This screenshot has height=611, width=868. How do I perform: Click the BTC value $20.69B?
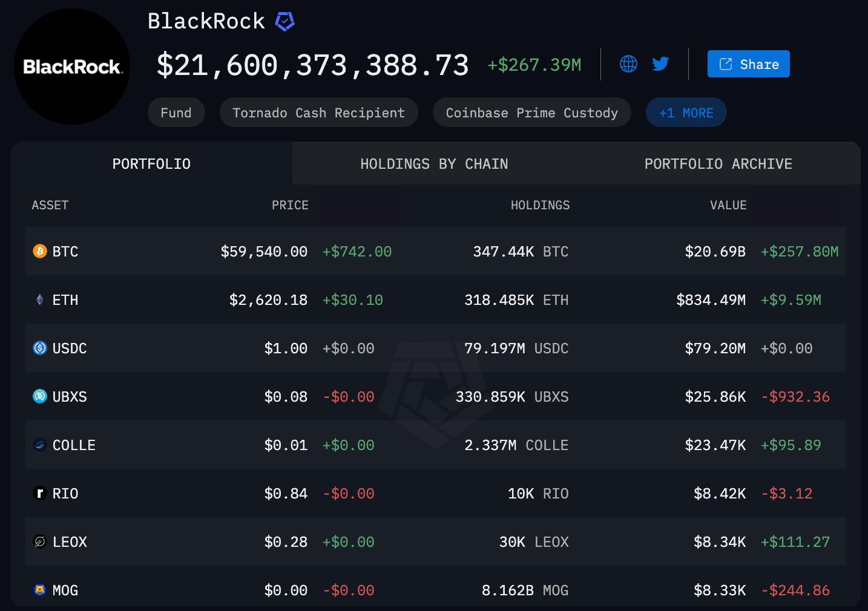click(x=715, y=252)
